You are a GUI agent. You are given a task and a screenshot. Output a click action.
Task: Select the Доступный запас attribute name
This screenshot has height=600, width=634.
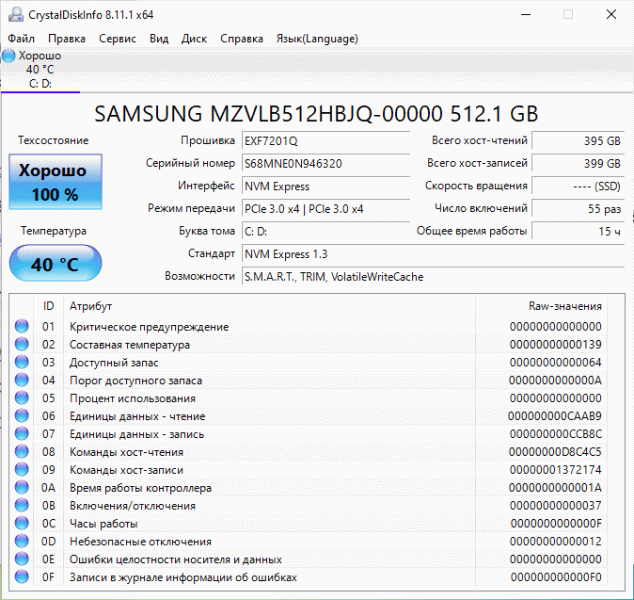114,362
